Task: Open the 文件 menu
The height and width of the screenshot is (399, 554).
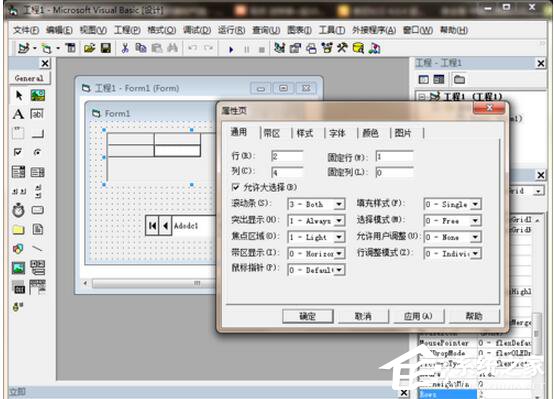Action: tap(26, 30)
